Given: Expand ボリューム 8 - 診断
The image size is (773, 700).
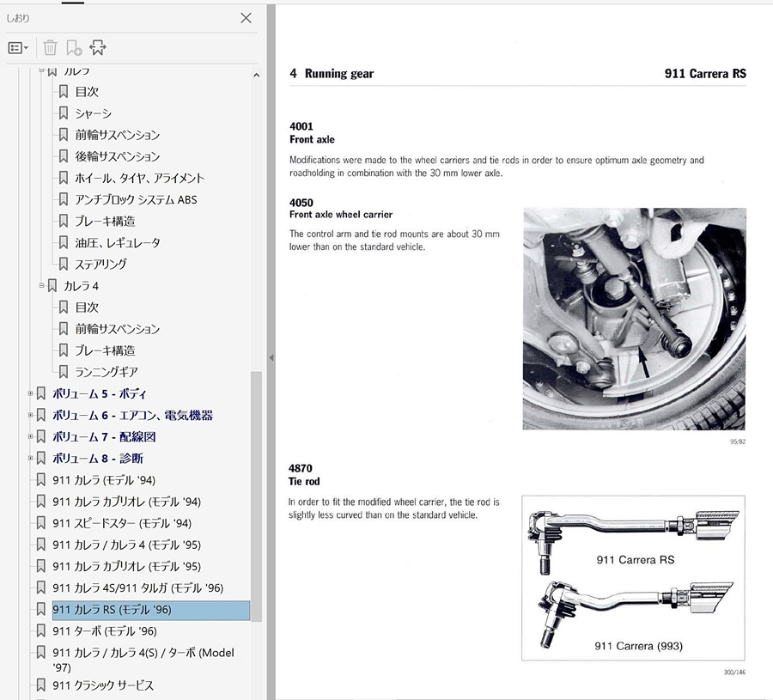Looking at the screenshot, I should pos(31,458).
